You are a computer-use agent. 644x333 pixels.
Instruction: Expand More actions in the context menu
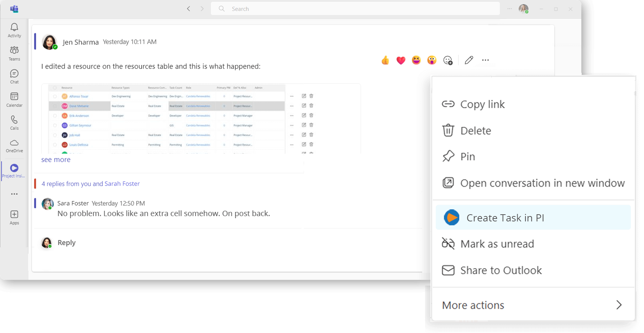pos(473,305)
